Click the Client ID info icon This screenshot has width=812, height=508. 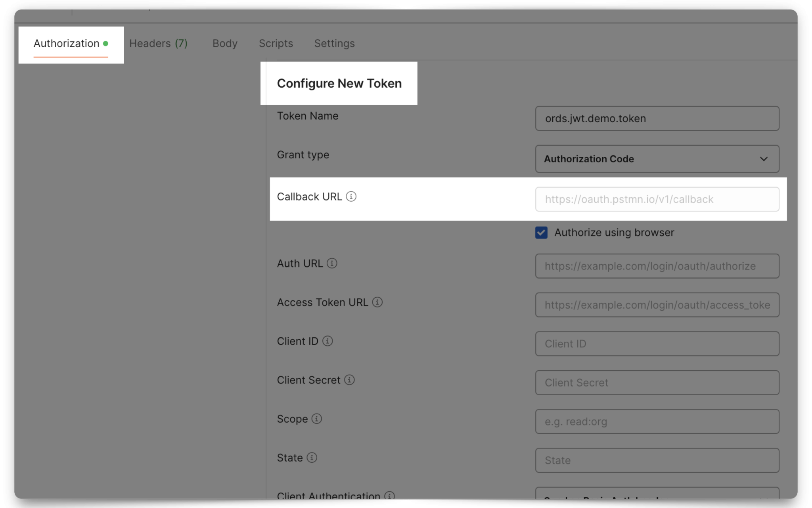327,341
